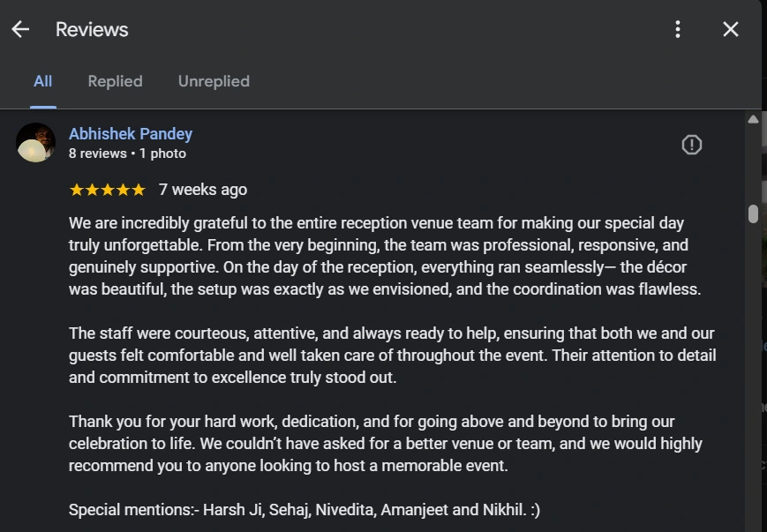Select the Unreplied tab
The width and height of the screenshot is (767, 532).
(214, 81)
